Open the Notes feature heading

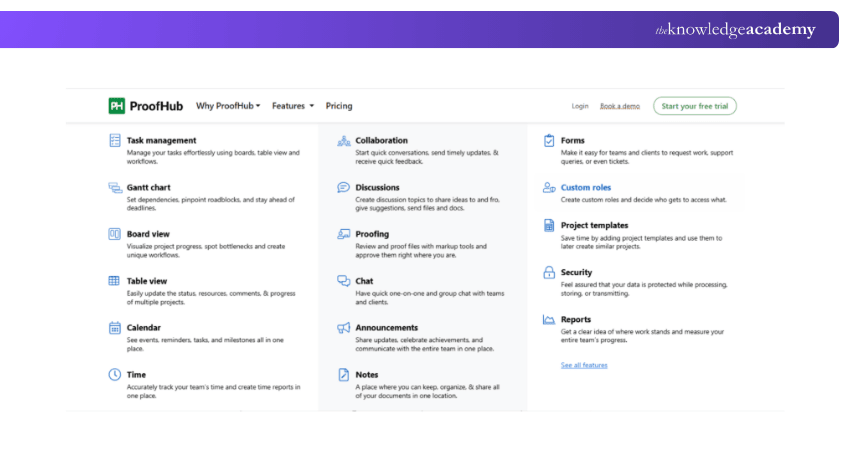coord(366,375)
